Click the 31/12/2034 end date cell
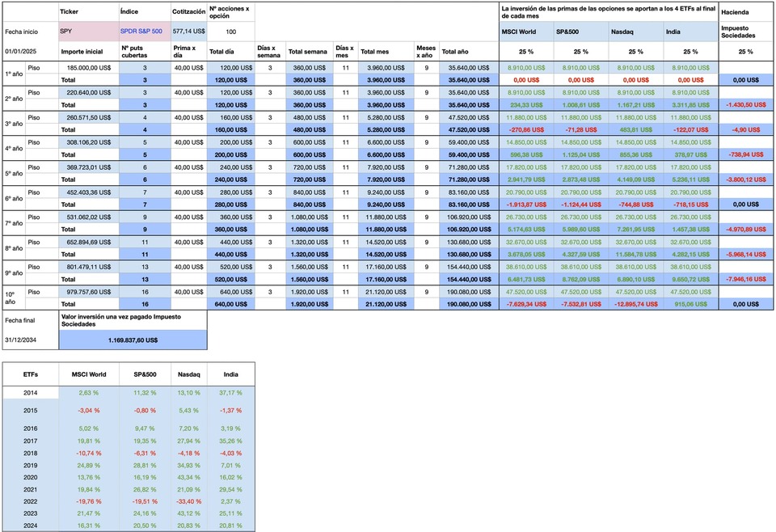 click(x=30, y=340)
